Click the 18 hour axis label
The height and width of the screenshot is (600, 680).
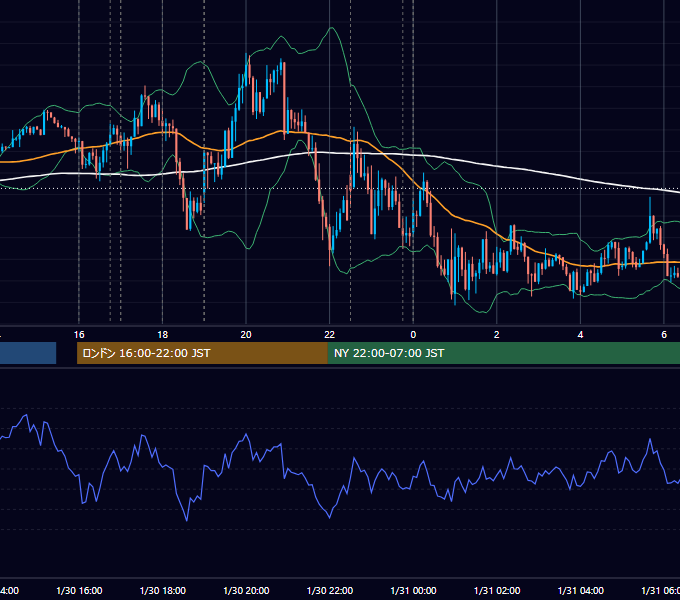163,335
